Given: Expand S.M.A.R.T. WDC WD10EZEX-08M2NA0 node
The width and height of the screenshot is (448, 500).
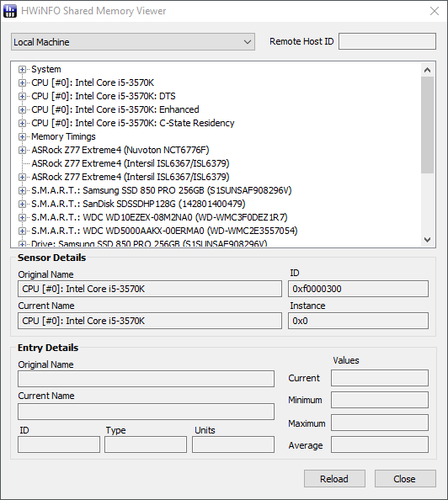Looking at the screenshot, I should tap(22, 217).
